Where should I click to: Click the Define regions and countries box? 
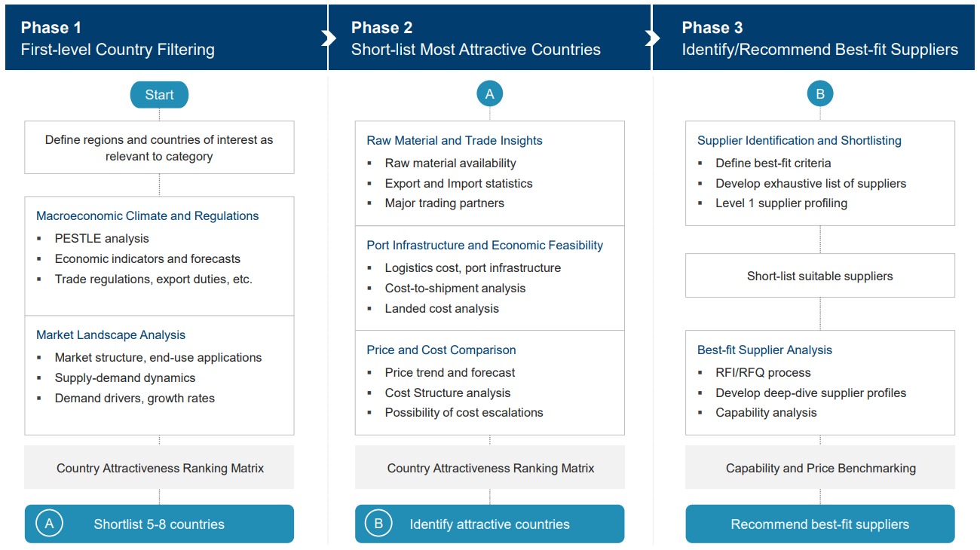pos(159,148)
